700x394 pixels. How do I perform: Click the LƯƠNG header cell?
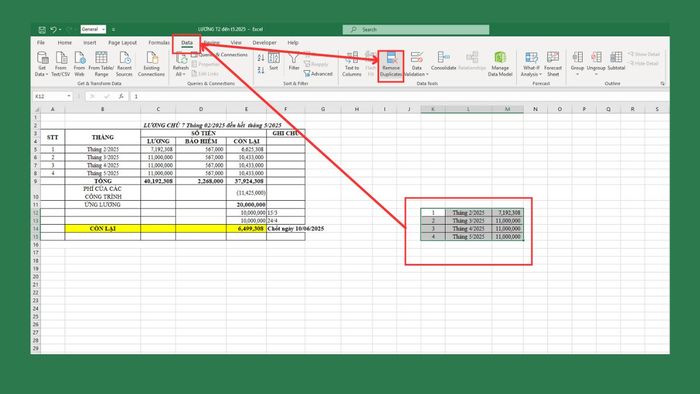click(x=158, y=141)
